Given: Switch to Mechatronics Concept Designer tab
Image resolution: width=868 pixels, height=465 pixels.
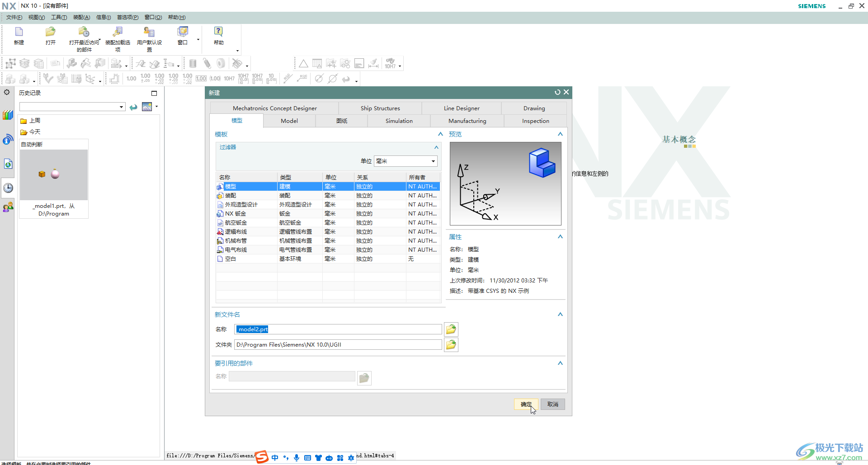Looking at the screenshot, I should coord(274,108).
